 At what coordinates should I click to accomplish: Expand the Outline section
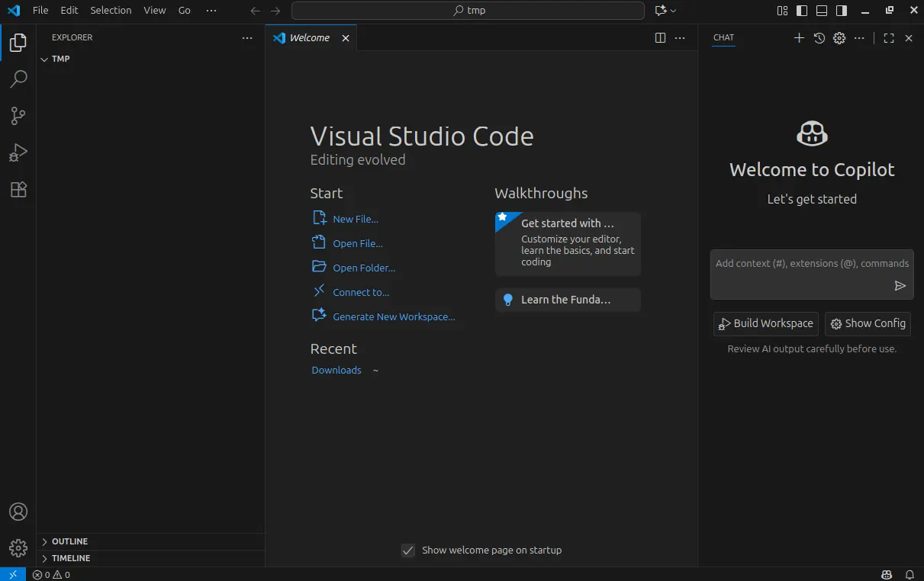point(70,541)
